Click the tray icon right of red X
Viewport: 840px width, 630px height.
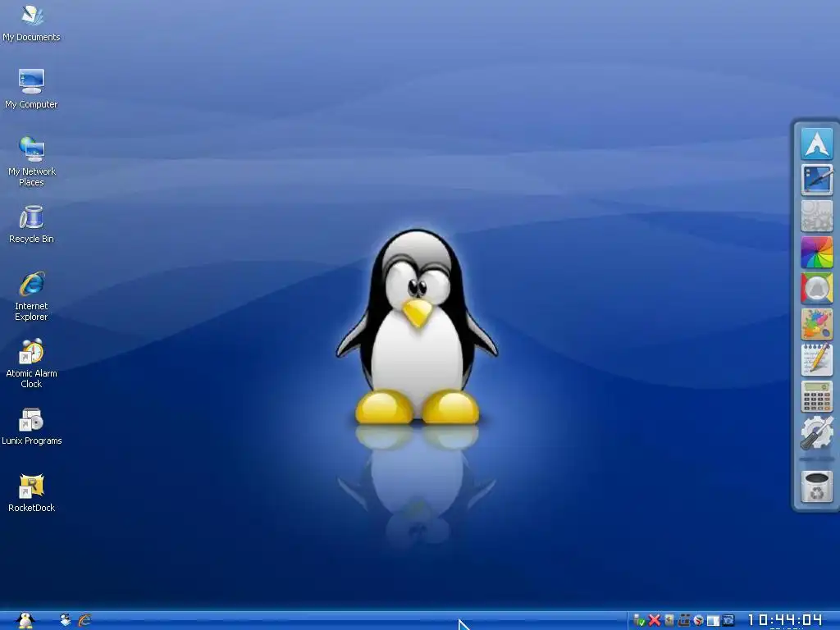(669, 620)
